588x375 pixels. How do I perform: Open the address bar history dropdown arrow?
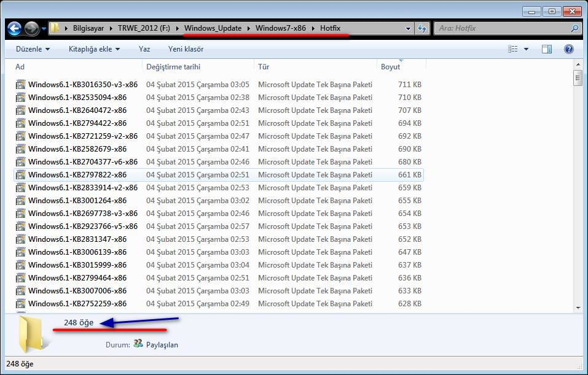tap(408, 28)
